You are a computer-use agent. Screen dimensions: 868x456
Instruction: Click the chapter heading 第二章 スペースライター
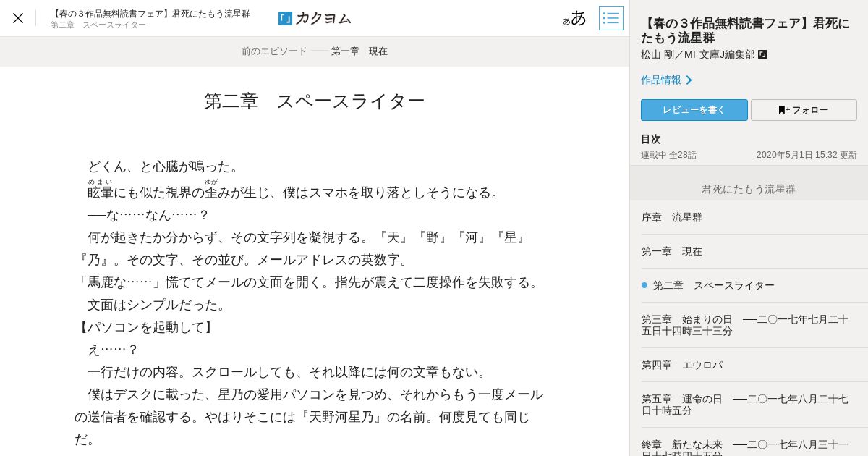click(315, 101)
